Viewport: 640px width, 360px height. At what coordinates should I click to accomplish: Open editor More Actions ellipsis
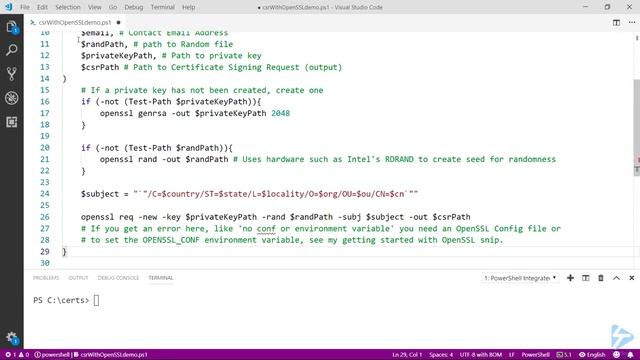tap(632, 22)
